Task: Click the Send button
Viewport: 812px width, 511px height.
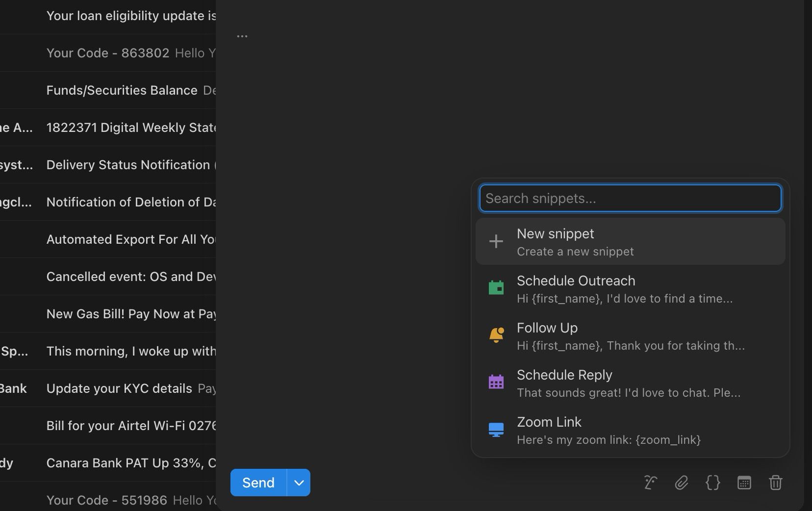Action: pyautogui.click(x=258, y=483)
